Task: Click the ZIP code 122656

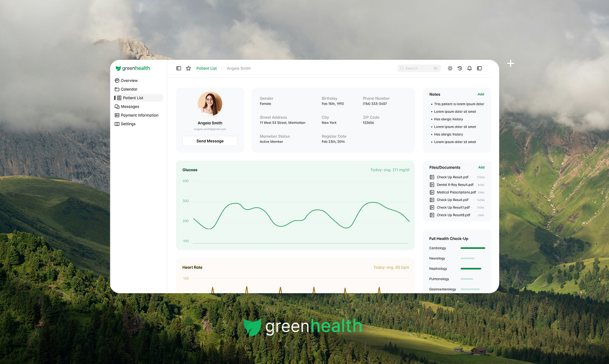Action: [368, 123]
